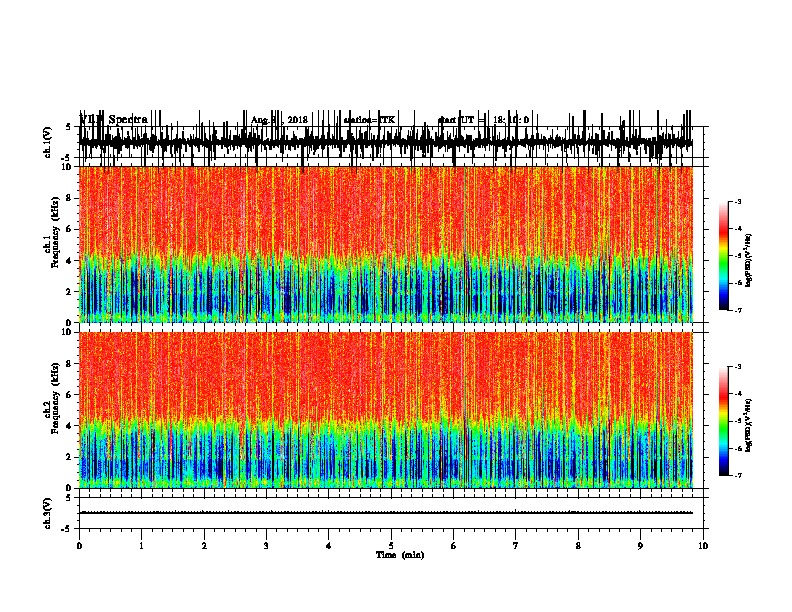Click the ch.2 color bar log(PSD) label

[x=749, y=425]
